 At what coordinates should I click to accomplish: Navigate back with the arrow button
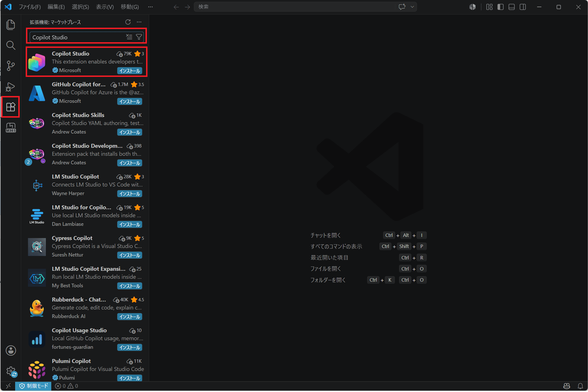[x=176, y=7]
